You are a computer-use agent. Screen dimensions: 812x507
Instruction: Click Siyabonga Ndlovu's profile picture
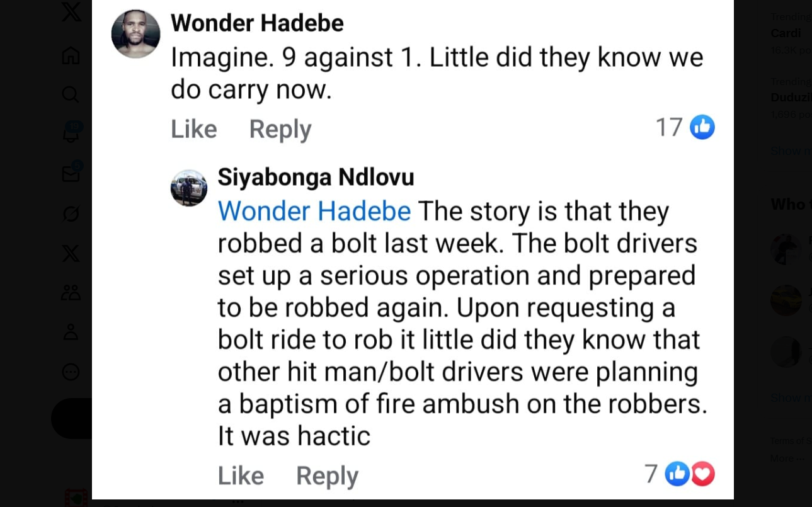pyautogui.click(x=189, y=188)
